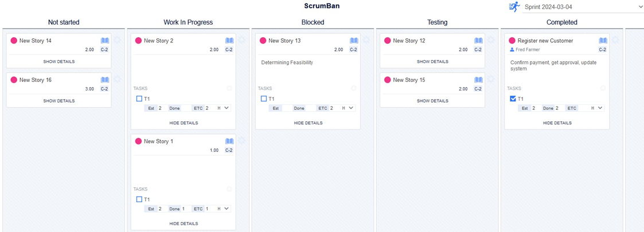Hide details of New Story 13
The height and width of the screenshot is (232, 644).
point(308,123)
